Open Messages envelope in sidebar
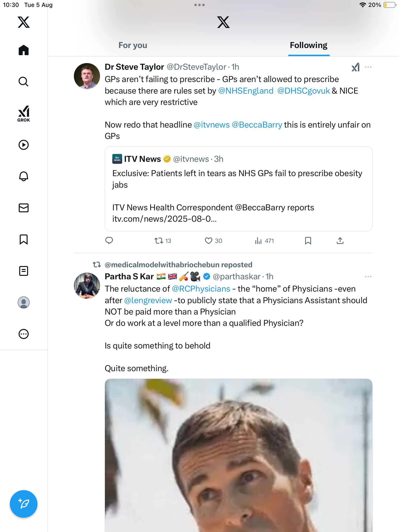This screenshot has width=399, height=532. [24, 208]
